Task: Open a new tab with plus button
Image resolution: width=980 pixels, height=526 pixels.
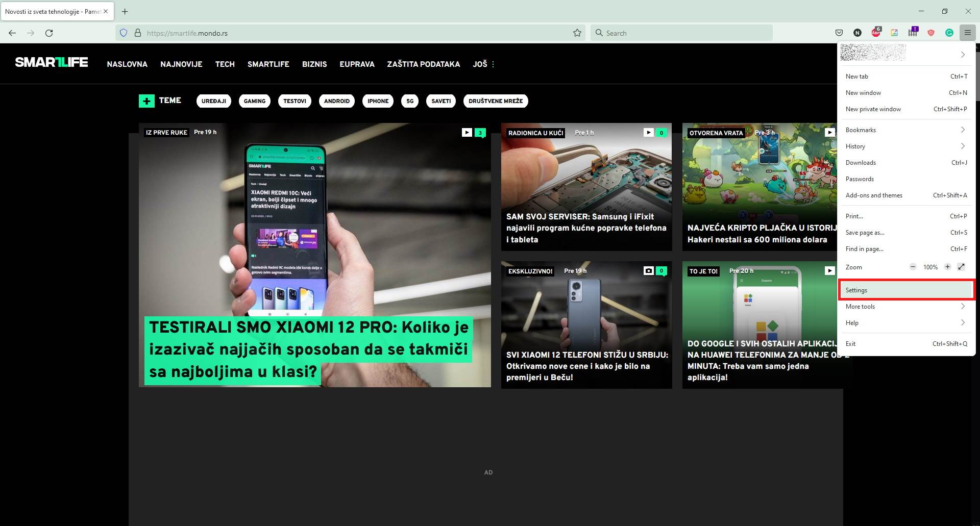Action: (x=125, y=11)
